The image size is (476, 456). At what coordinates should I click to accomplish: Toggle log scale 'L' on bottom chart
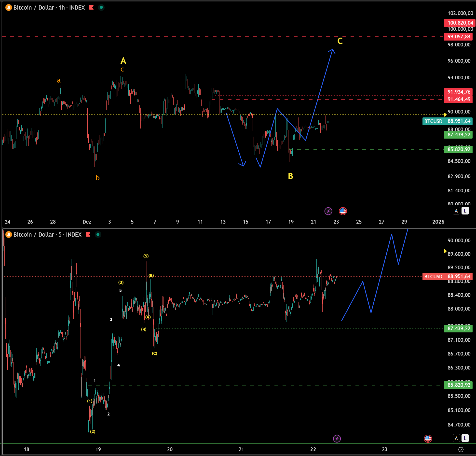point(465,438)
